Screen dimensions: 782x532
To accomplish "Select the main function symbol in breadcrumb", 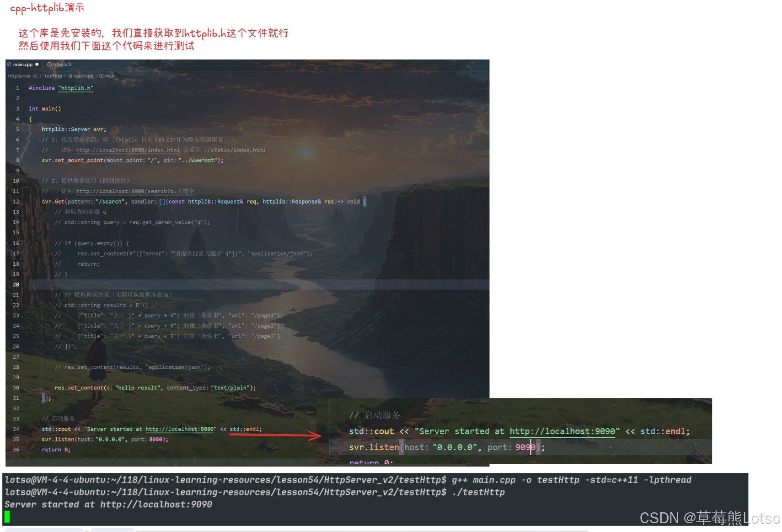I will click(x=110, y=76).
